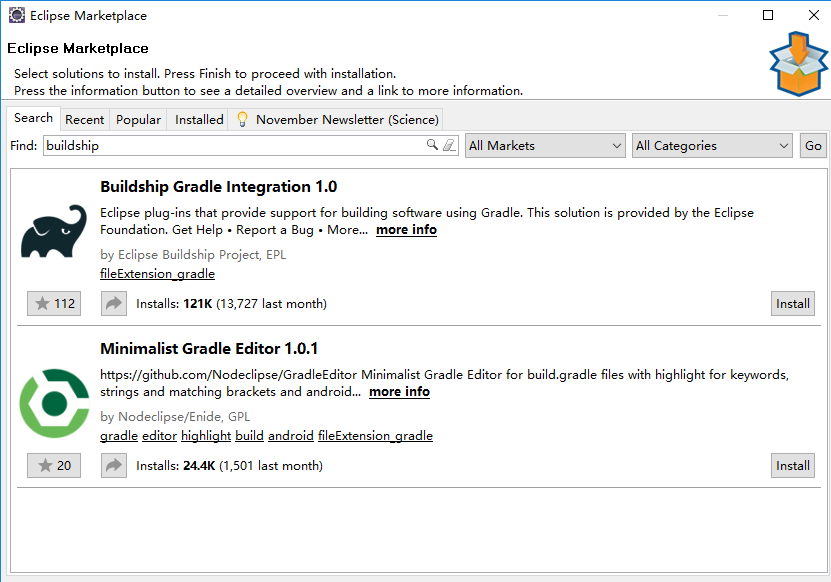Click 'by Nodeclipse/Enide, GPL' text
Screen dimensions: 831x582
(x=175, y=417)
